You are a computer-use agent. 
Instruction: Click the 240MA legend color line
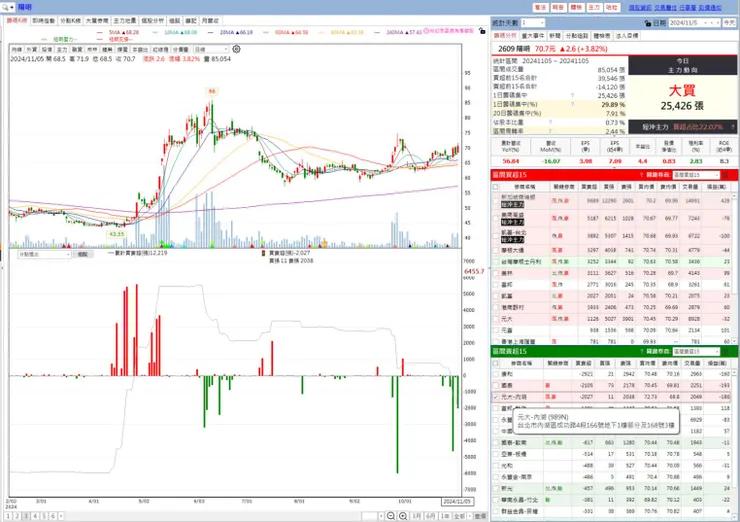(x=377, y=33)
